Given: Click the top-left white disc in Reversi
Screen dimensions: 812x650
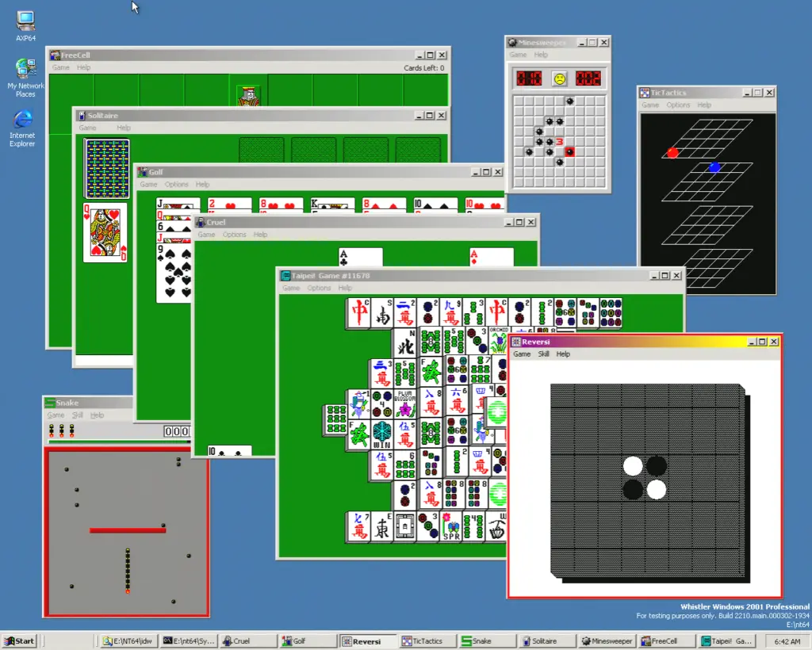Looking at the screenshot, I should pos(632,466).
